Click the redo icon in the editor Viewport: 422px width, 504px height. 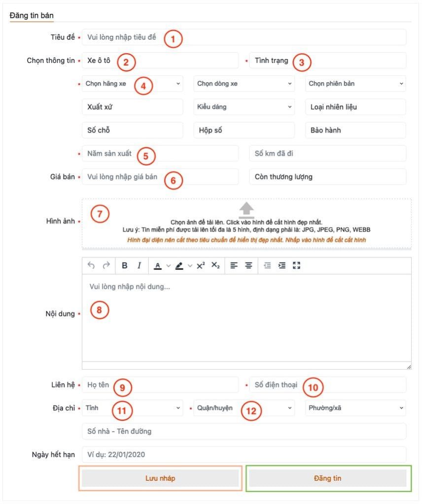106,266
